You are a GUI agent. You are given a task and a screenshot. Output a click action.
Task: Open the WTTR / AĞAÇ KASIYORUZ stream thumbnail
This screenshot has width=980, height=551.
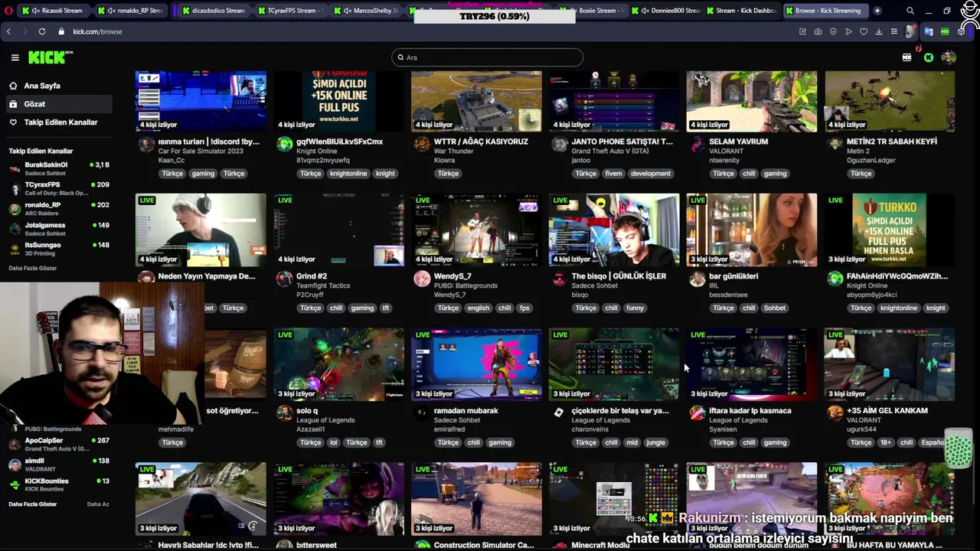coord(476,101)
